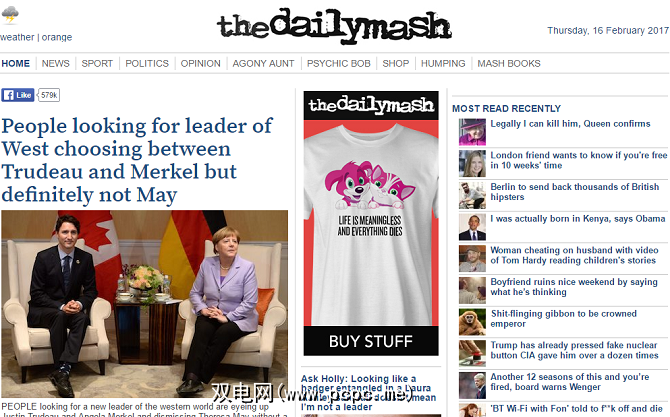Viewport: 670px width, 417px height.
Task: Click the nuclear button article thumbnail
Action: pyautogui.click(x=472, y=353)
